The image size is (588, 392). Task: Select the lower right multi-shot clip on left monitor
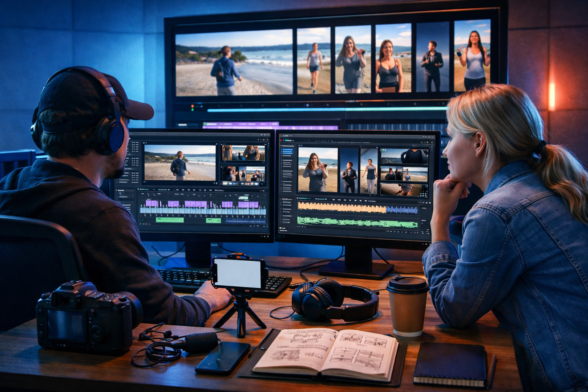tap(243, 174)
